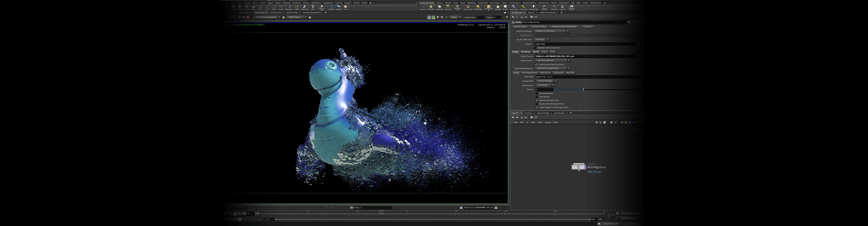868x226 pixels.
Task: Select the L-System shelf tool
Action: [331, 7]
